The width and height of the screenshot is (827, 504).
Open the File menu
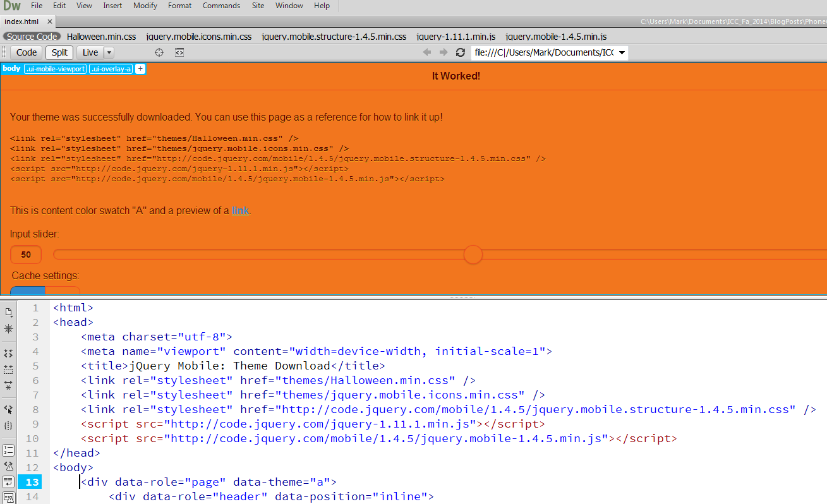click(37, 6)
